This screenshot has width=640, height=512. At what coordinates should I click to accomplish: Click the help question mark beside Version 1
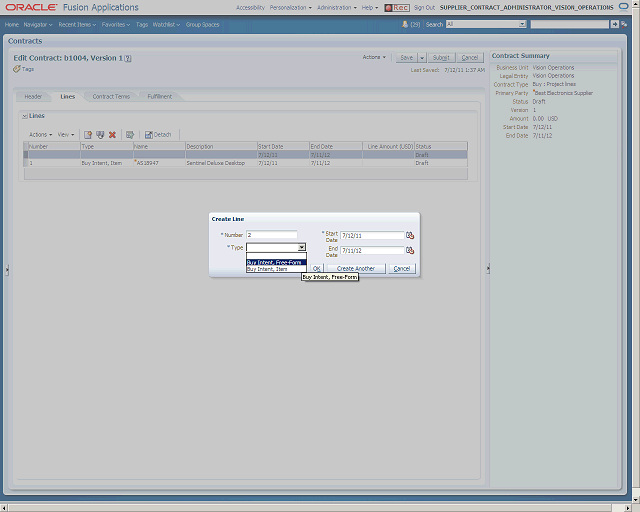pos(128,58)
